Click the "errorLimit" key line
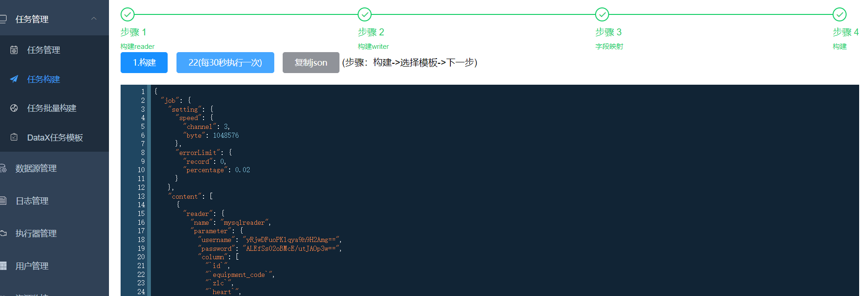Image resolution: width=868 pixels, height=296 pixels. pyautogui.click(x=203, y=153)
